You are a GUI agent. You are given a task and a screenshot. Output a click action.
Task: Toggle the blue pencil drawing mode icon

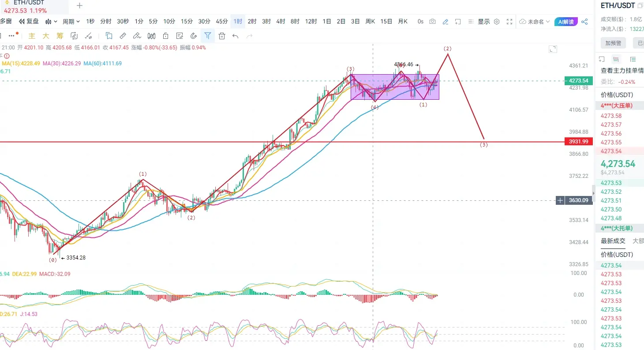coord(446,21)
